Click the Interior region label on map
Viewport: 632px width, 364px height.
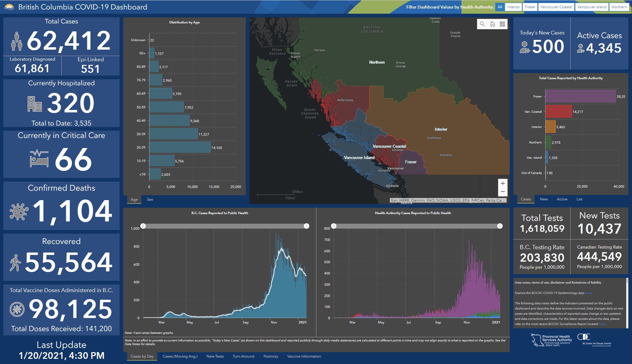coord(441,129)
